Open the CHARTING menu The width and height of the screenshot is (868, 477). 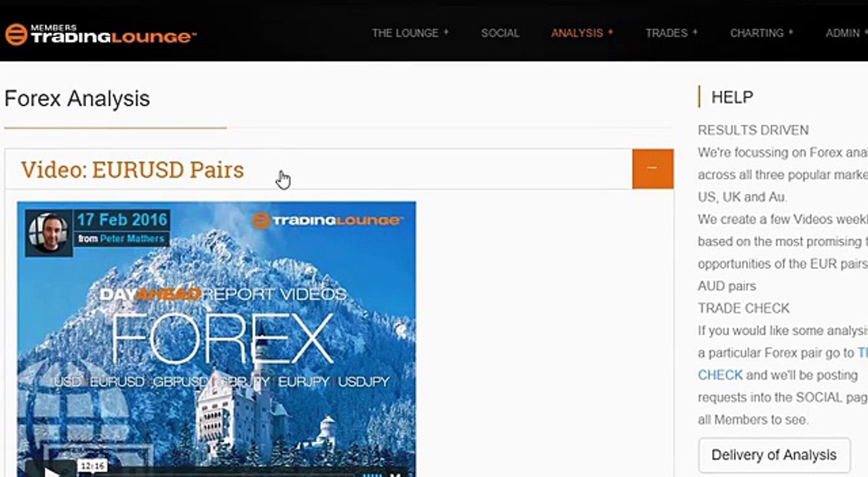click(761, 32)
